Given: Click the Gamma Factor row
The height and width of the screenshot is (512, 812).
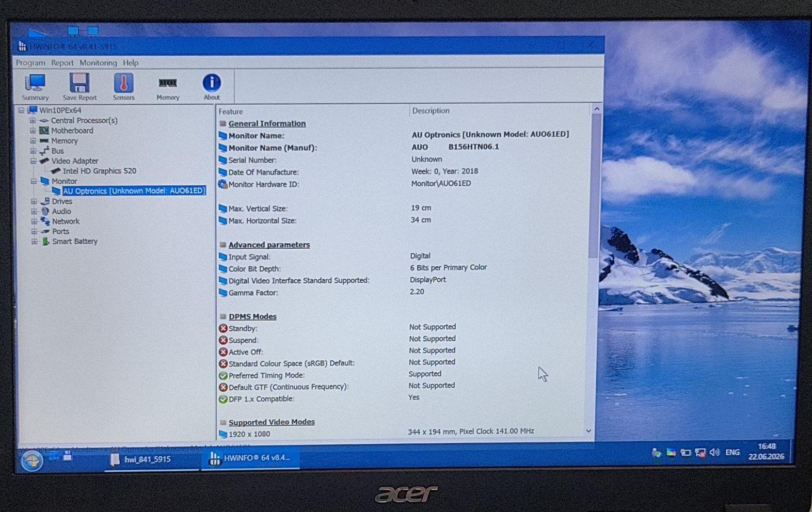Looking at the screenshot, I should [x=403, y=292].
